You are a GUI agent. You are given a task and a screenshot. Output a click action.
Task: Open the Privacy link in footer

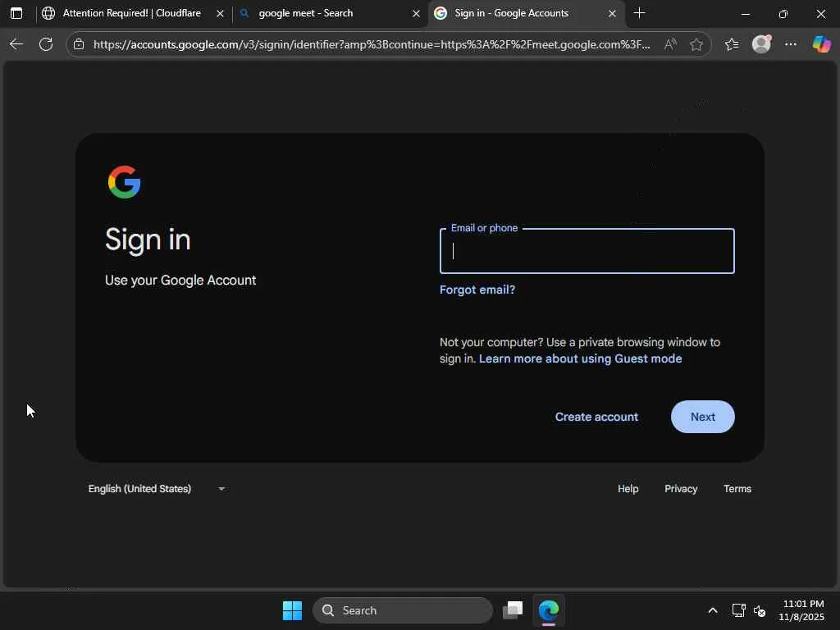click(681, 489)
